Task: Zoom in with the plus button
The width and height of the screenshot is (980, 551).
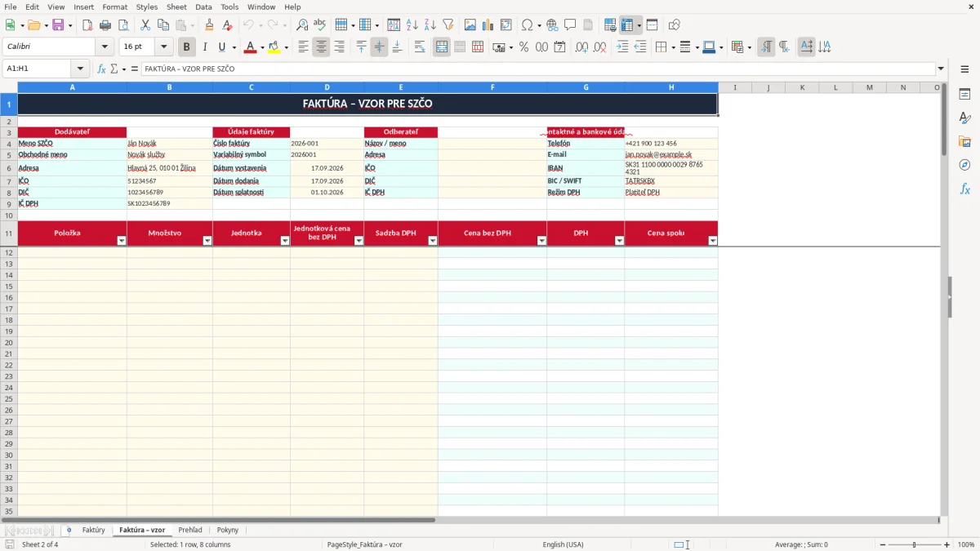Action: (x=947, y=544)
